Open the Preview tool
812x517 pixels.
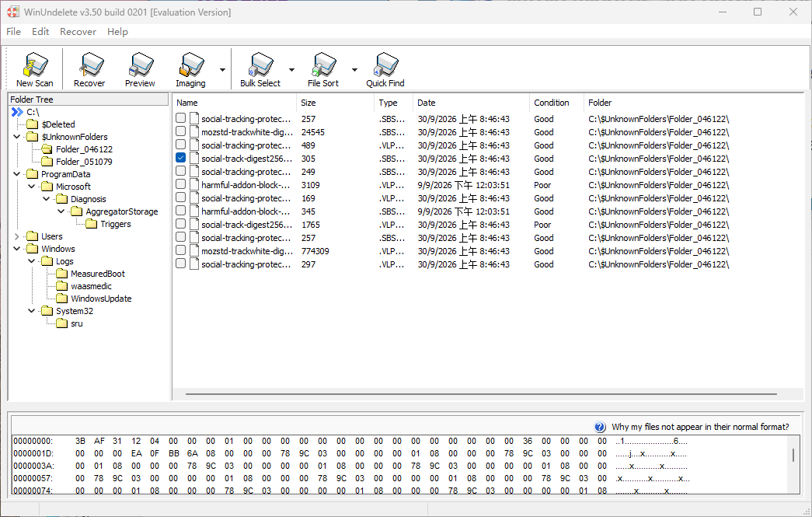tap(140, 69)
